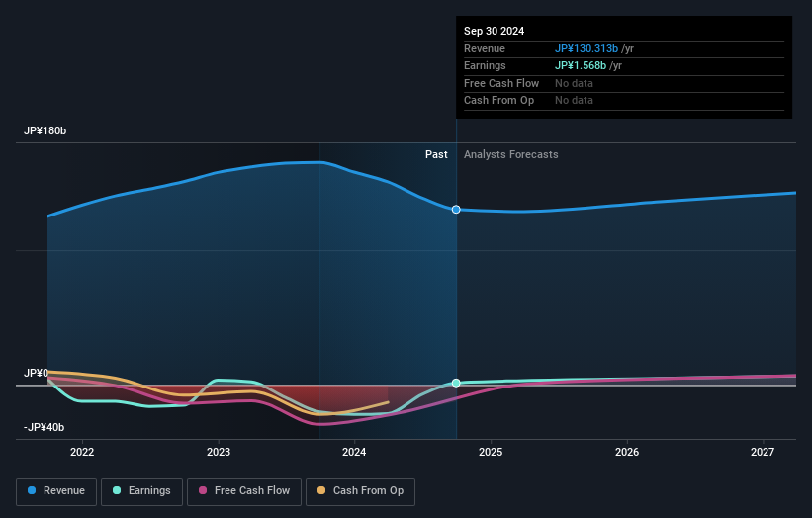Select the 2022 x-axis label
This screenshot has width=812, height=518.
(x=82, y=453)
